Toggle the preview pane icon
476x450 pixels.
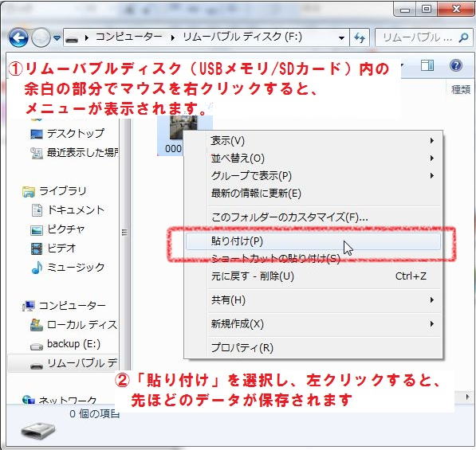[427, 65]
